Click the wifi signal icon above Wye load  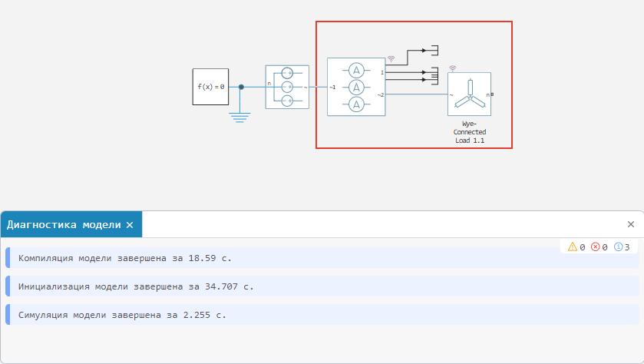coord(452,68)
